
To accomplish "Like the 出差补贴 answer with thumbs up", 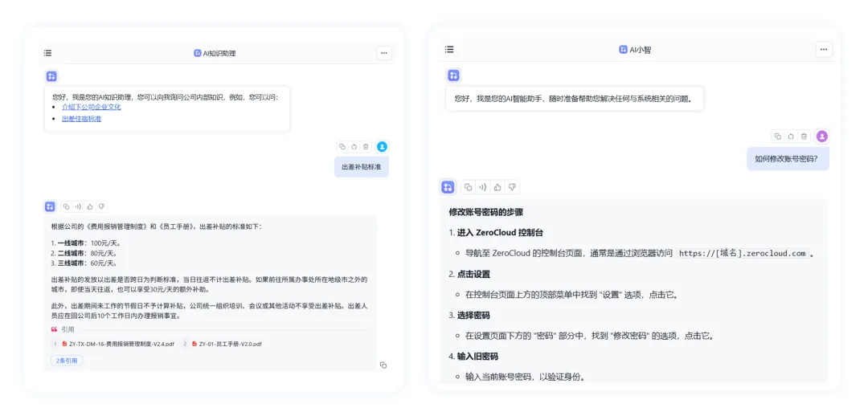I will tap(90, 206).
